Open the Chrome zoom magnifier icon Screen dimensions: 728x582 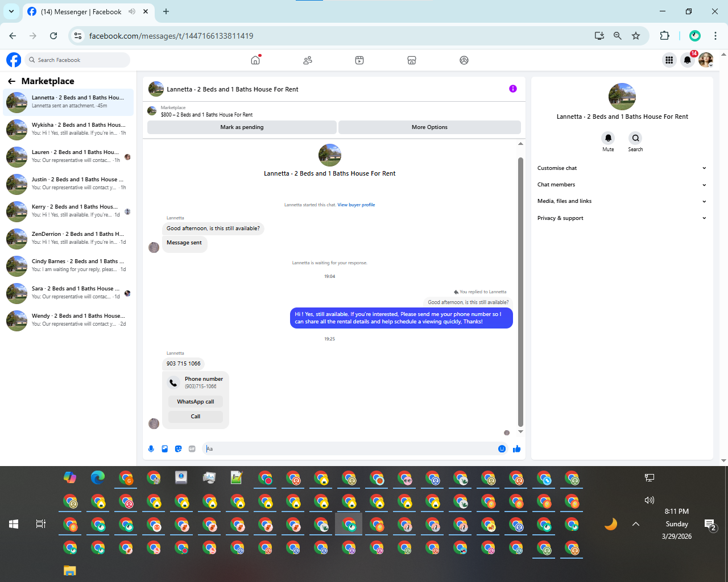click(x=618, y=36)
